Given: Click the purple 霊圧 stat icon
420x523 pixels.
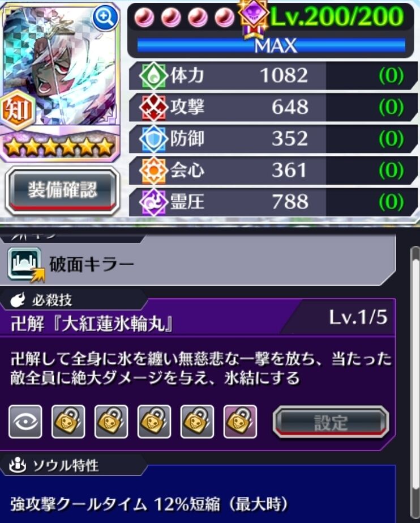Looking at the screenshot, I should point(153,202).
